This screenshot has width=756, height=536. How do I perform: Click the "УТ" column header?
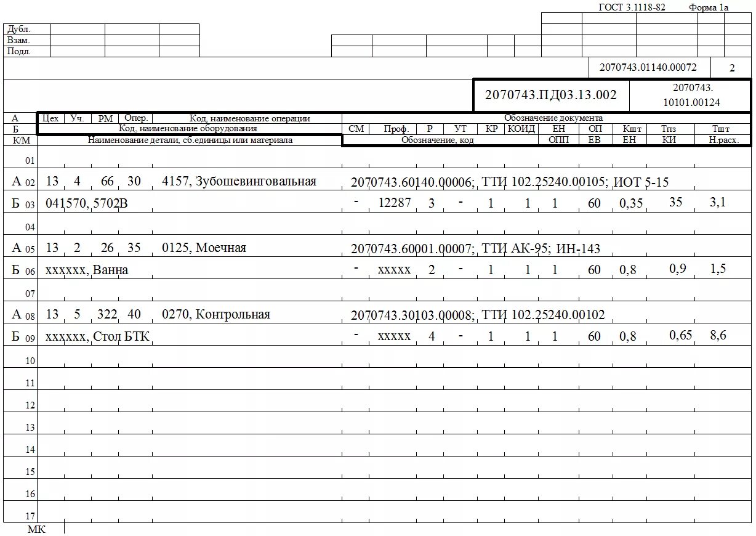click(460, 129)
